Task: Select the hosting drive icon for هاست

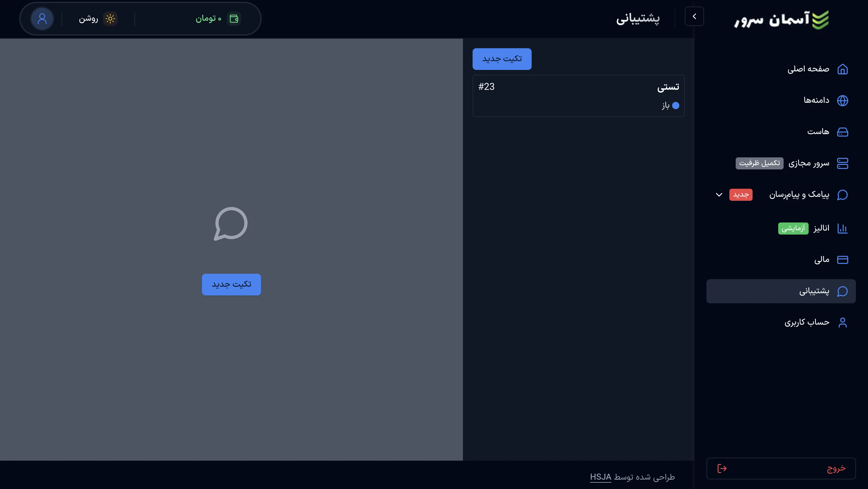Action: (x=842, y=132)
